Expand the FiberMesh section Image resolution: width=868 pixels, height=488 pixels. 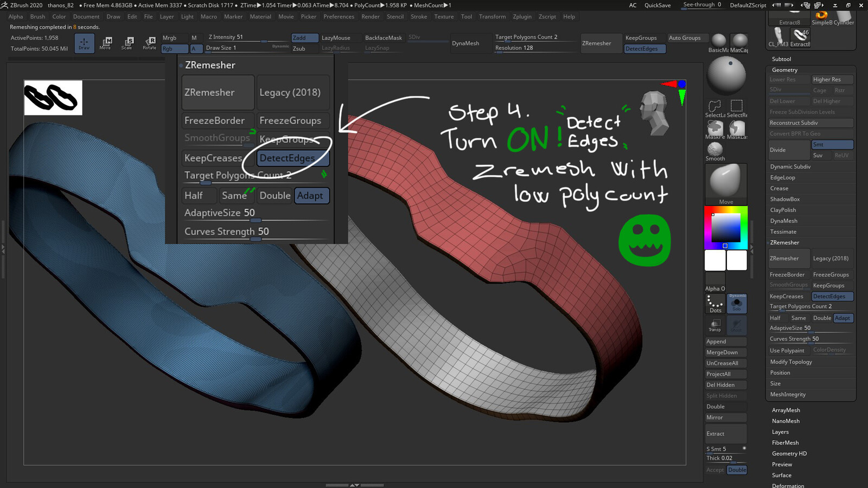pos(785,443)
